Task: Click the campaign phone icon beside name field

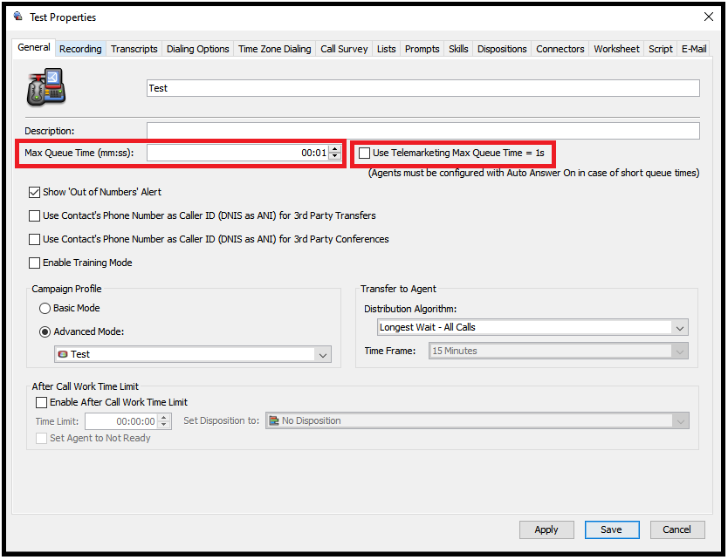Action: pos(46,86)
